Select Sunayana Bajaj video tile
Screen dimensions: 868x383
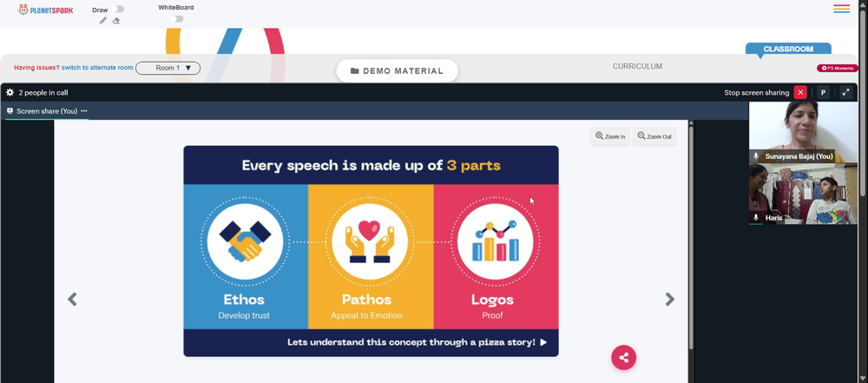(803, 133)
